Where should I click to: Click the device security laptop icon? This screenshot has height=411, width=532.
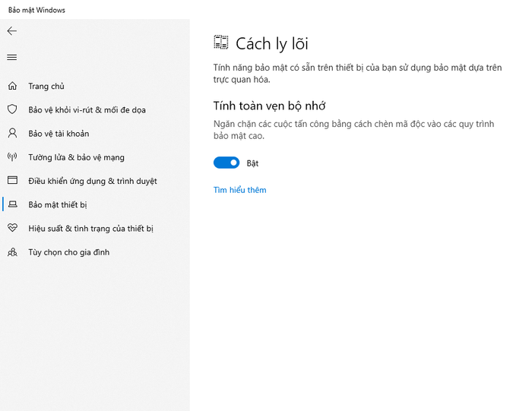point(13,204)
